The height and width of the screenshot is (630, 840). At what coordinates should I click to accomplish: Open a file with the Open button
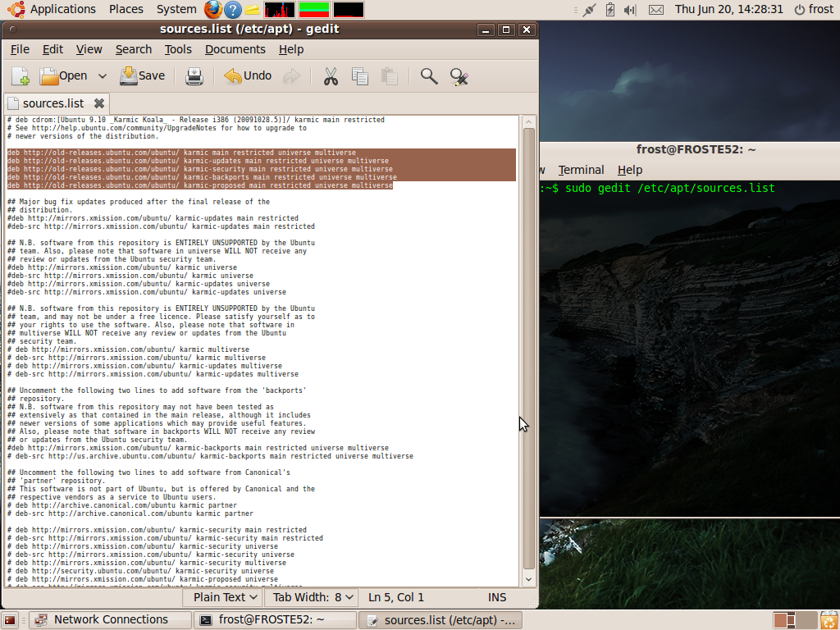click(63, 76)
